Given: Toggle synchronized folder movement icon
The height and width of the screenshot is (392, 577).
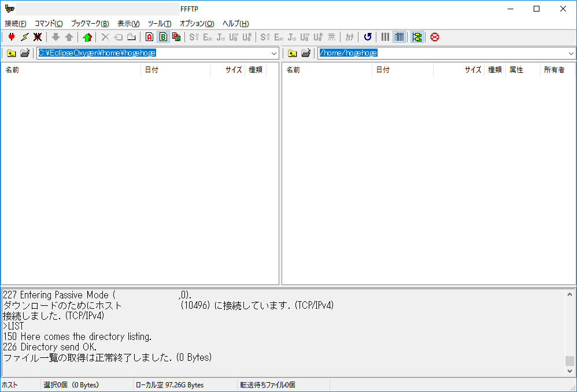Looking at the screenshot, I should (x=417, y=37).
